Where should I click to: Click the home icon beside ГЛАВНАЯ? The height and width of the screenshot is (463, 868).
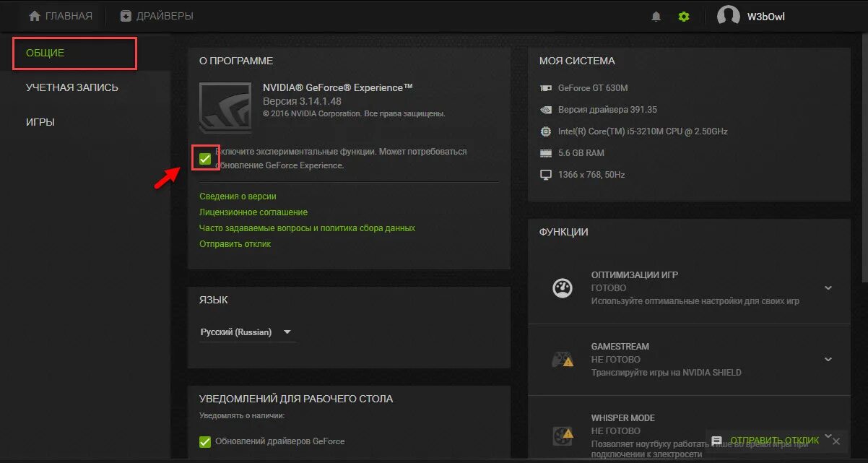tap(35, 16)
